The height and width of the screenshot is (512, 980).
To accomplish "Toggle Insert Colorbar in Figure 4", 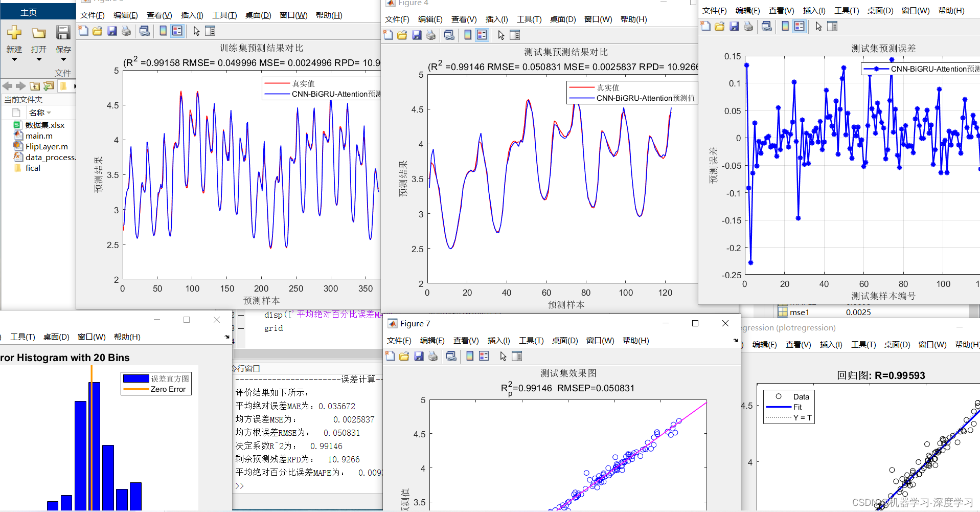I will click(x=468, y=35).
